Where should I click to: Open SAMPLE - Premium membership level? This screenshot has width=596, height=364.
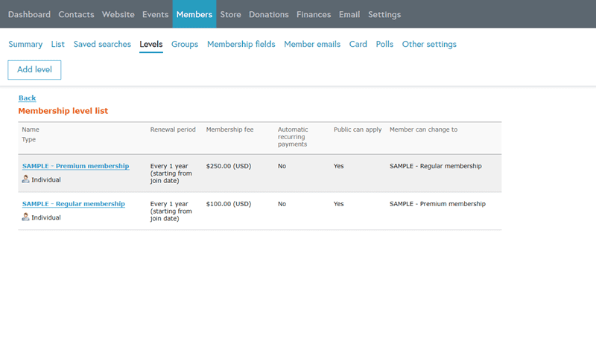point(76,166)
